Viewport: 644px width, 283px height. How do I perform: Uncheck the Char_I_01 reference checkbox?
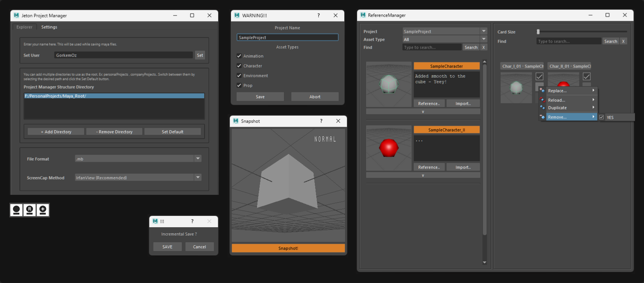(x=539, y=76)
